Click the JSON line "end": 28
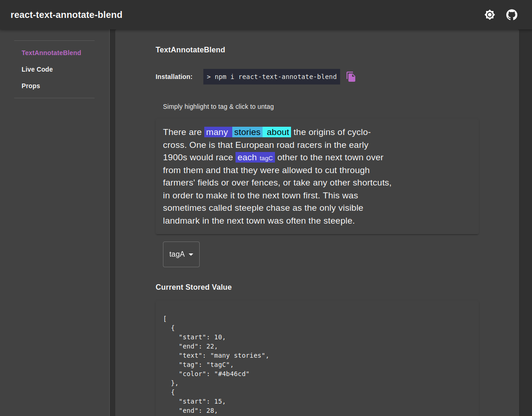 coord(198,410)
